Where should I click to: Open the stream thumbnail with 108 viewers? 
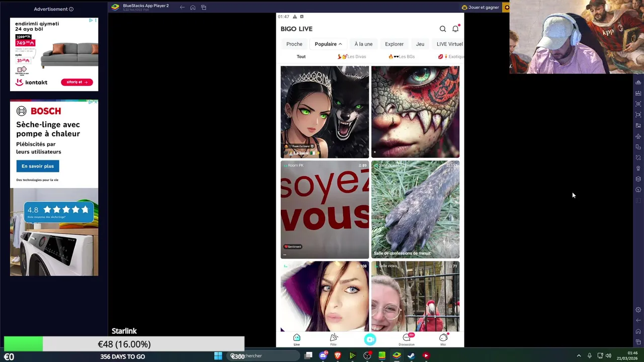(325, 296)
